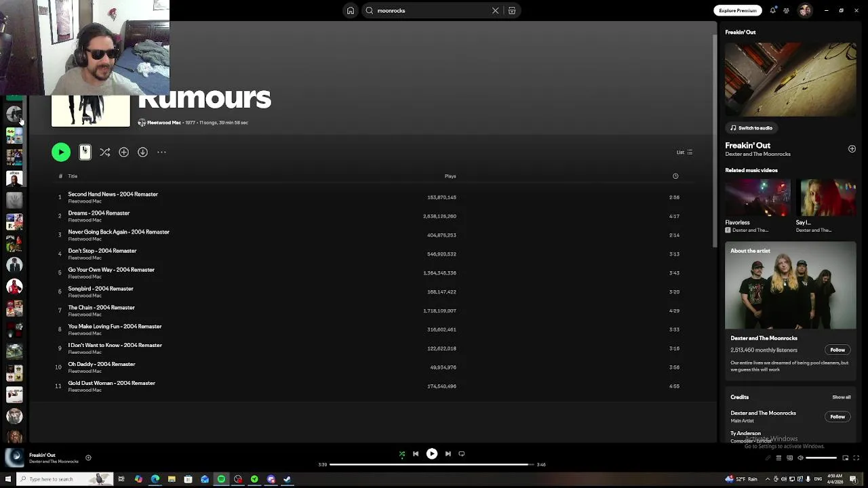The width and height of the screenshot is (868, 488).
Task: Click album preview thumbnail beside play button
Action: pos(85,152)
